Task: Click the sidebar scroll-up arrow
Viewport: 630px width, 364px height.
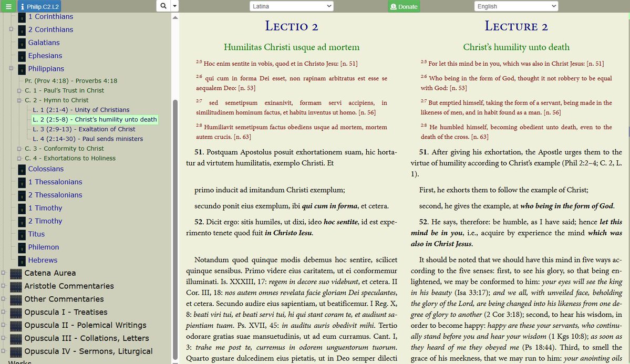Action: pyautogui.click(x=175, y=18)
